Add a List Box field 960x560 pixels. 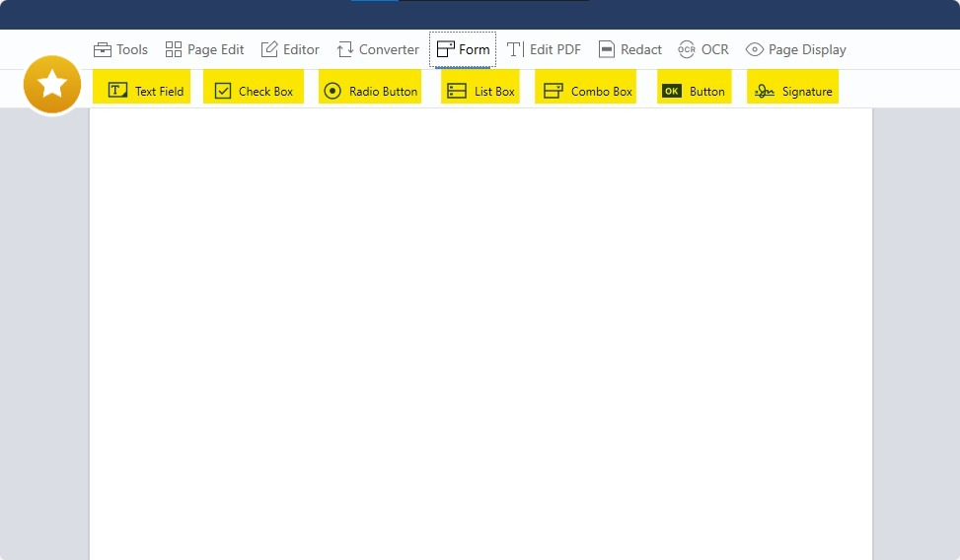point(480,87)
